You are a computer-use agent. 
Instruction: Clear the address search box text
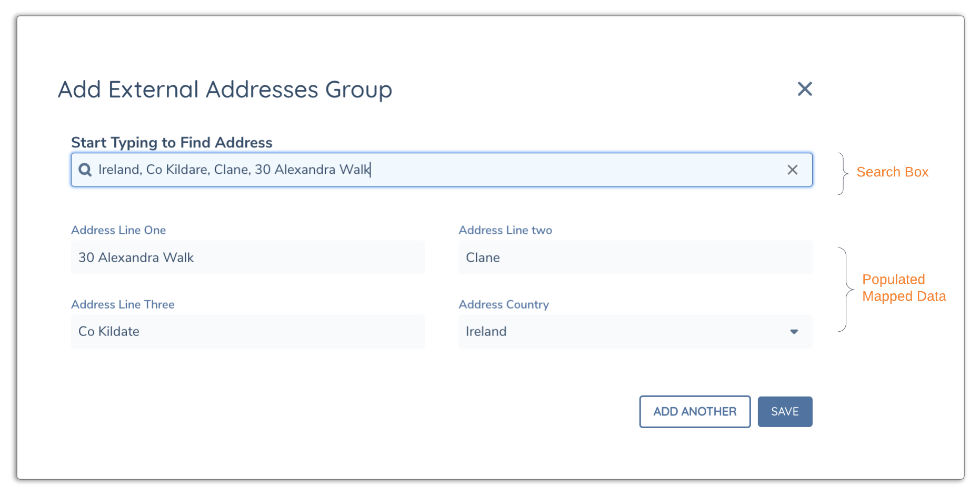coord(792,170)
